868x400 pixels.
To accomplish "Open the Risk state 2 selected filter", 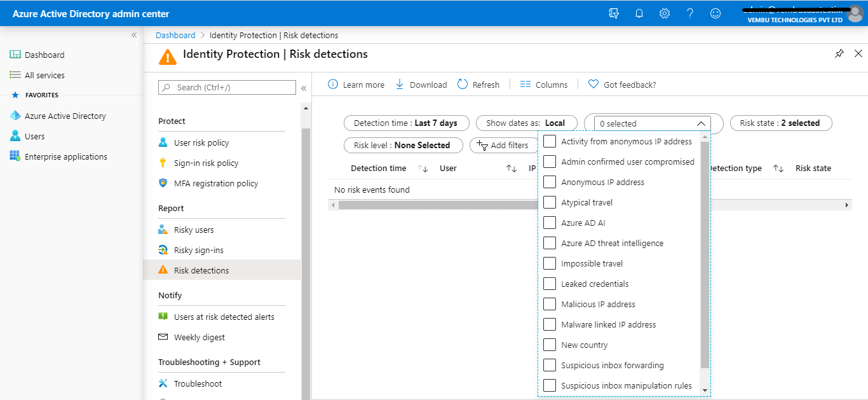I will 781,123.
